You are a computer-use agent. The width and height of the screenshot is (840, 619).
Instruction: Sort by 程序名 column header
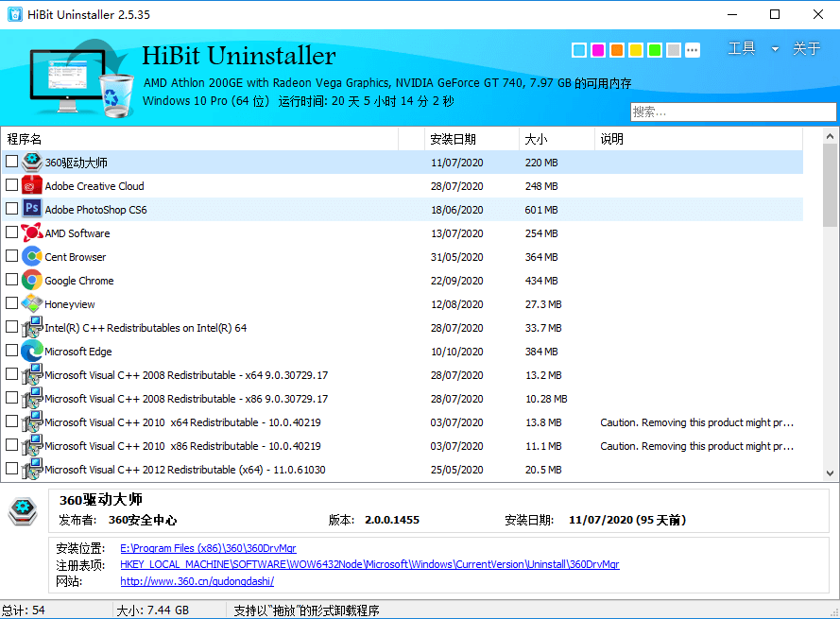coord(199,139)
